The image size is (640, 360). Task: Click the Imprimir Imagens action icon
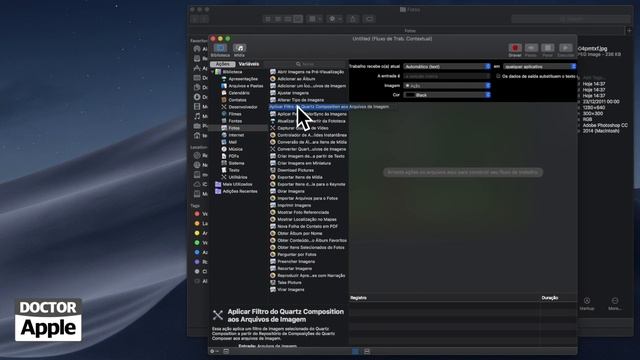(273, 205)
